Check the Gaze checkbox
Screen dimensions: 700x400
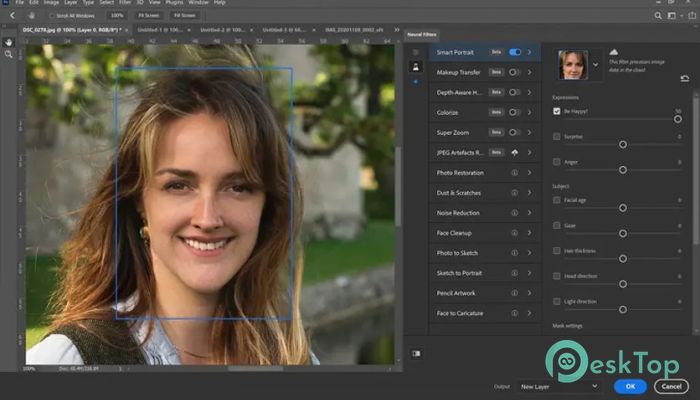557,225
